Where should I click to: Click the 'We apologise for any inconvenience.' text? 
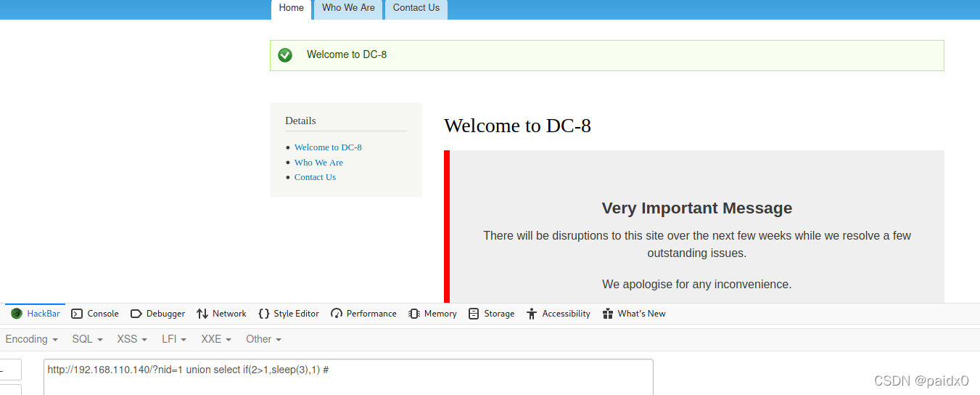point(697,284)
